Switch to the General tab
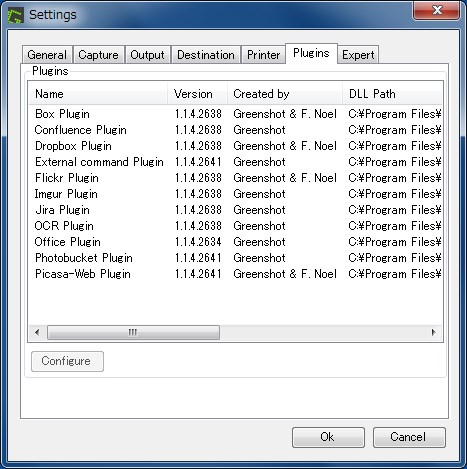 tap(47, 55)
